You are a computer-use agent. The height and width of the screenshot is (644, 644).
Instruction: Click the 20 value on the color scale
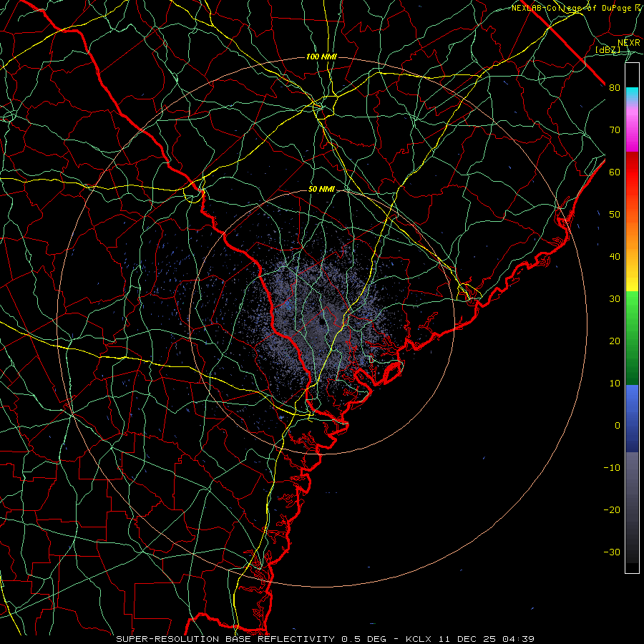coord(615,341)
